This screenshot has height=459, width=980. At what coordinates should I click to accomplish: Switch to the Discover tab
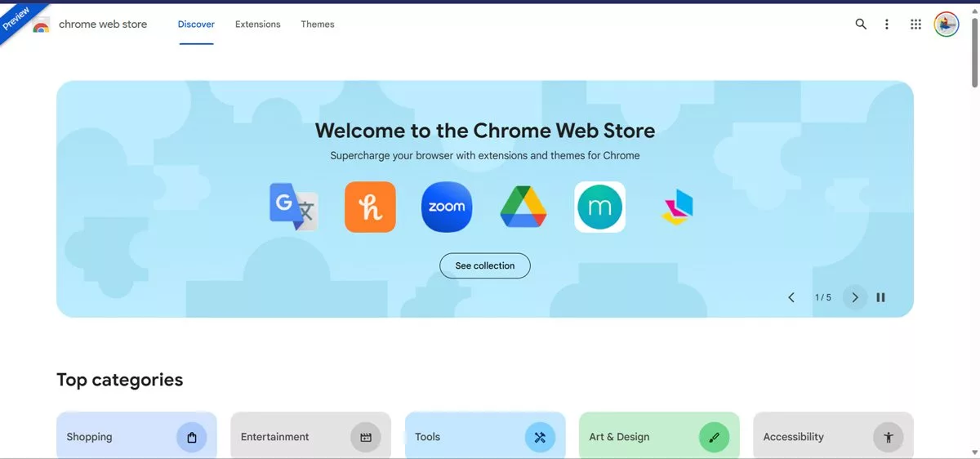pyautogui.click(x=196, y=25)
